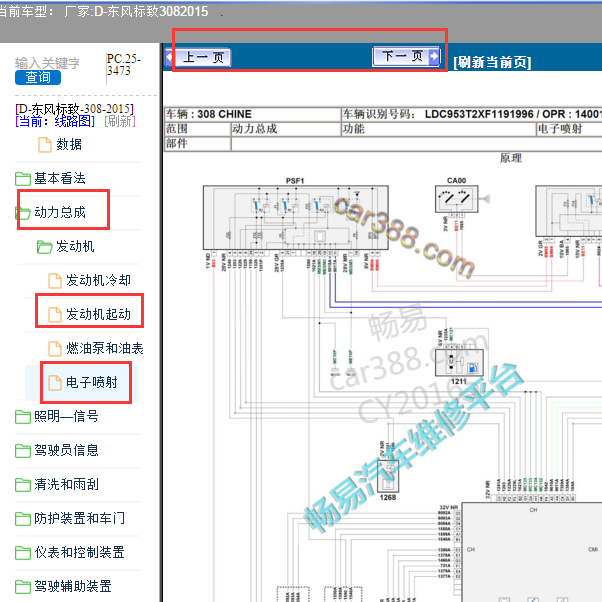Image resolution: width=602 pixels, height=602 pixels.
Task: Click the 1268 component in the diagram
Action: coord(388,476)
